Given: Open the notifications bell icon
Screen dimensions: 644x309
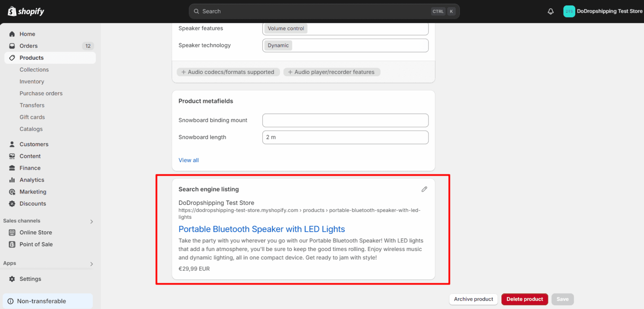Looking at the screenshot, I should coord(551,11).
